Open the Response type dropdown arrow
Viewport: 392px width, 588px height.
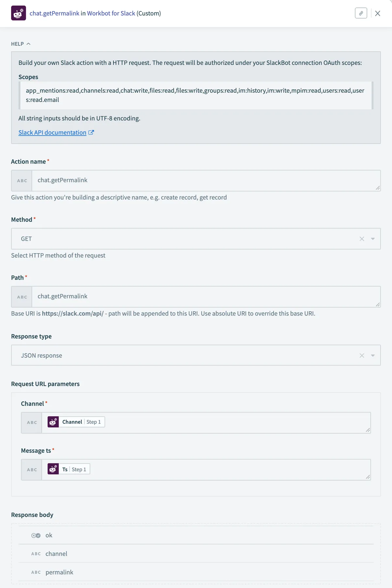(x=373, y=355)
